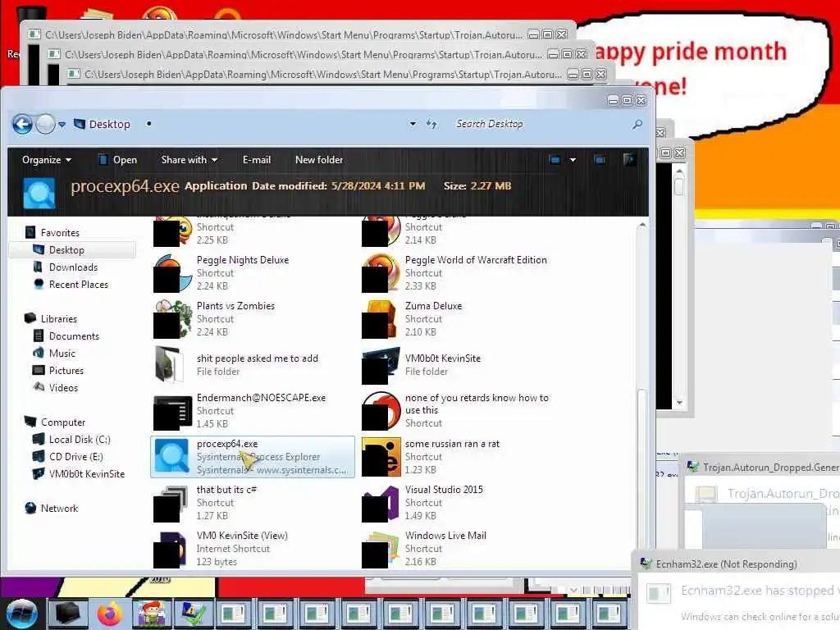Image resolution: width=840 pixels, height=630 pixels.
Task: Open the Music library
Action: (x=54, y=353)
